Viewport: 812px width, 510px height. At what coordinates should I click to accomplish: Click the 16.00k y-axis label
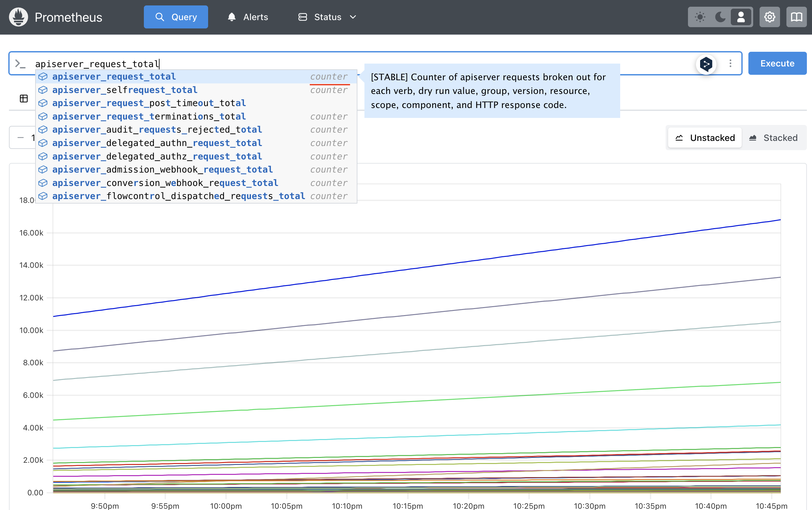tap(31, 233)
